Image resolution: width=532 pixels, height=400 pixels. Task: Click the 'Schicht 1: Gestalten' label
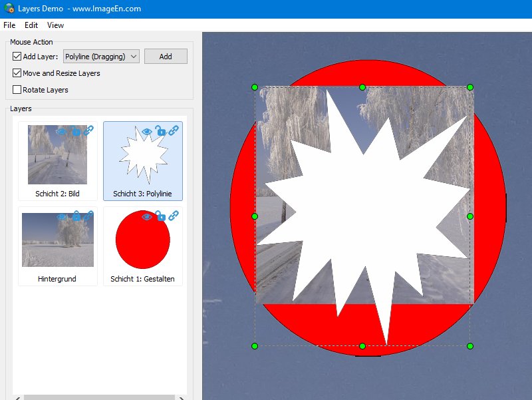click(x=142, y=279)
